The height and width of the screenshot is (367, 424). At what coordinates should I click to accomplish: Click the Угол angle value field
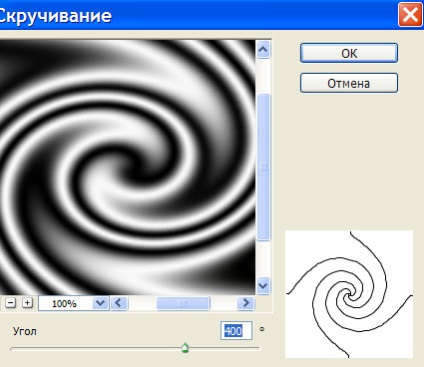236,331
